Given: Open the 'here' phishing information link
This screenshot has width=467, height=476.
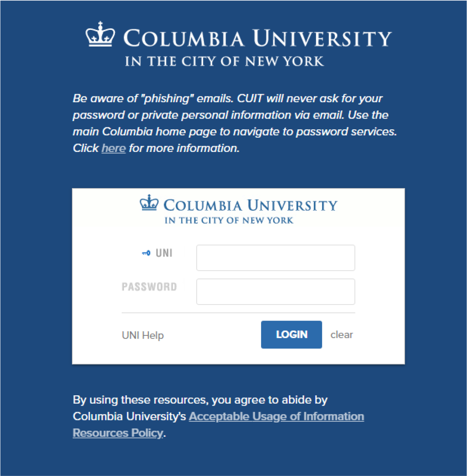Looking at the screenshot, I should pos(113,148).
